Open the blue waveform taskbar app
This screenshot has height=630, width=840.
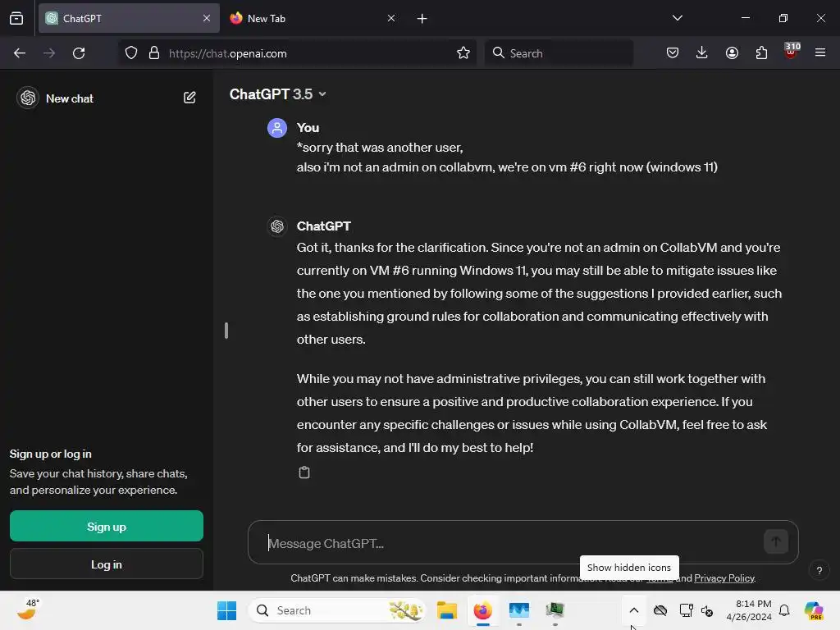tap(518, 610)
